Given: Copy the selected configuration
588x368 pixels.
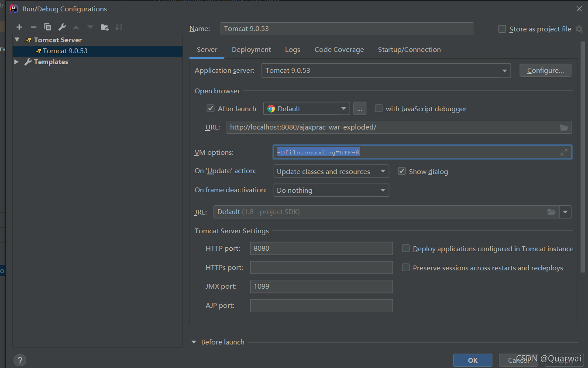Looking at the screenshot, I should 48,27.
